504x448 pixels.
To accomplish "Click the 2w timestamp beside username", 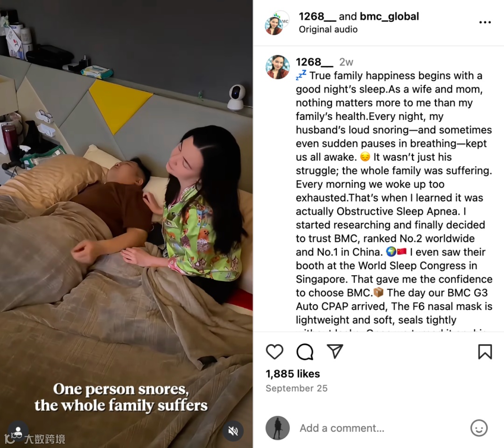I will click(346, 62).
